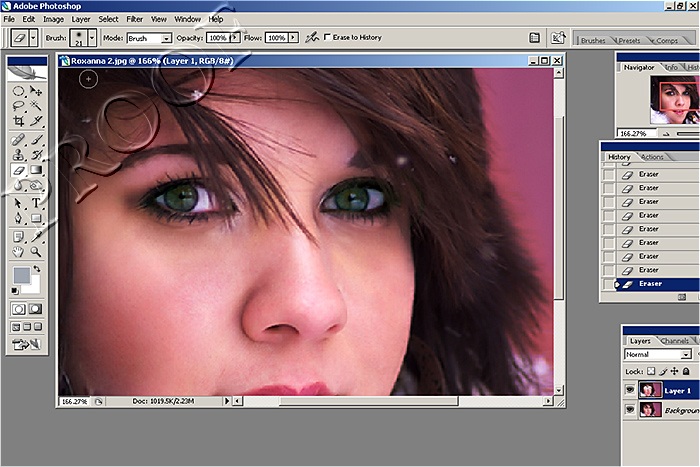The image size is (700, 467).
Task: Toggle Lock position
Action: (675, 371)
